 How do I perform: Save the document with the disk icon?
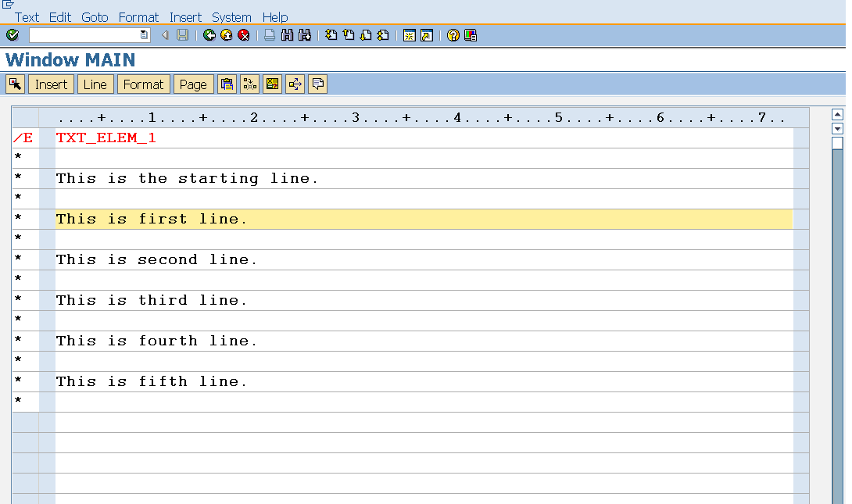(182, 34)
